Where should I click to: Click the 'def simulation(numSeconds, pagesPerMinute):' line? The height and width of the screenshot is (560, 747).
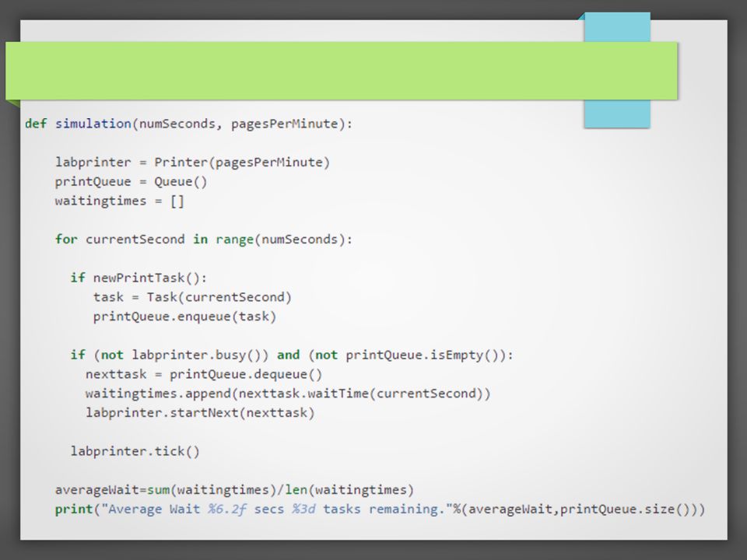click(x=188, y=124)
